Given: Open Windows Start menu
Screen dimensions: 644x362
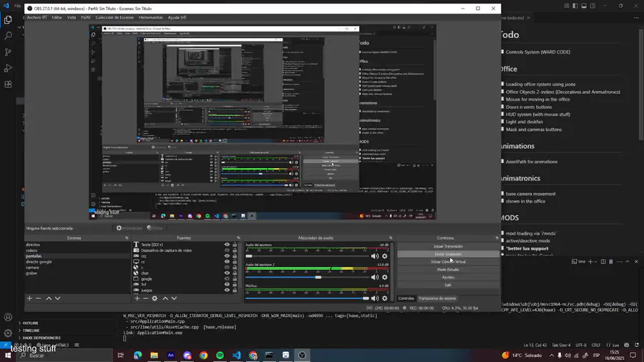Looking at the screenshot, I should 7,356.
